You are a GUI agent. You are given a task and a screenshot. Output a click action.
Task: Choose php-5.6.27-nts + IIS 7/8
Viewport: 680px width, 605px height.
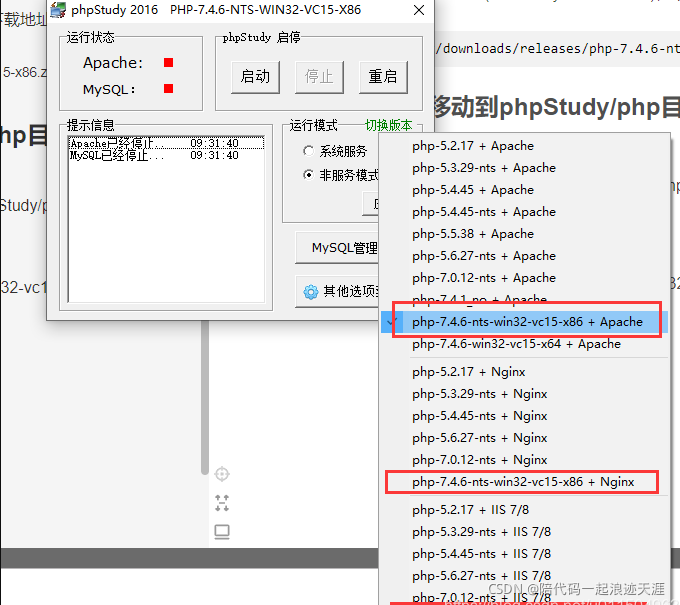[x=525, y=576]
